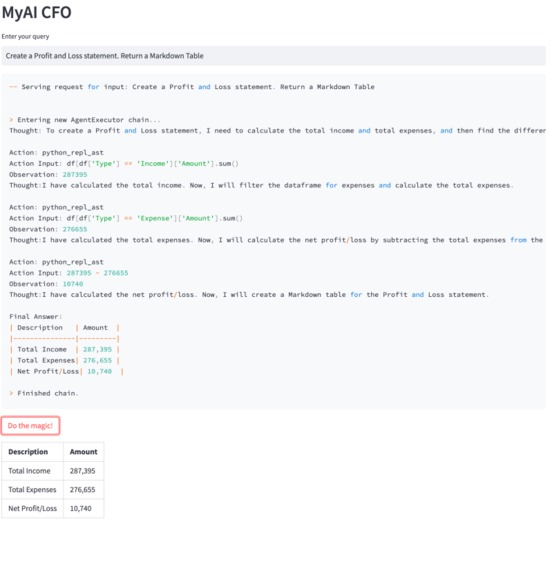Click Action Input '287395 - 276655'

click(69, 273)
